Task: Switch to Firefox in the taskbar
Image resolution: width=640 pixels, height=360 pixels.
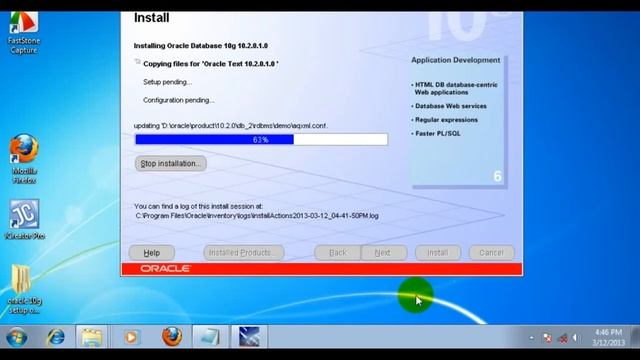Action: pyautogui.click(x=172, y=337)
